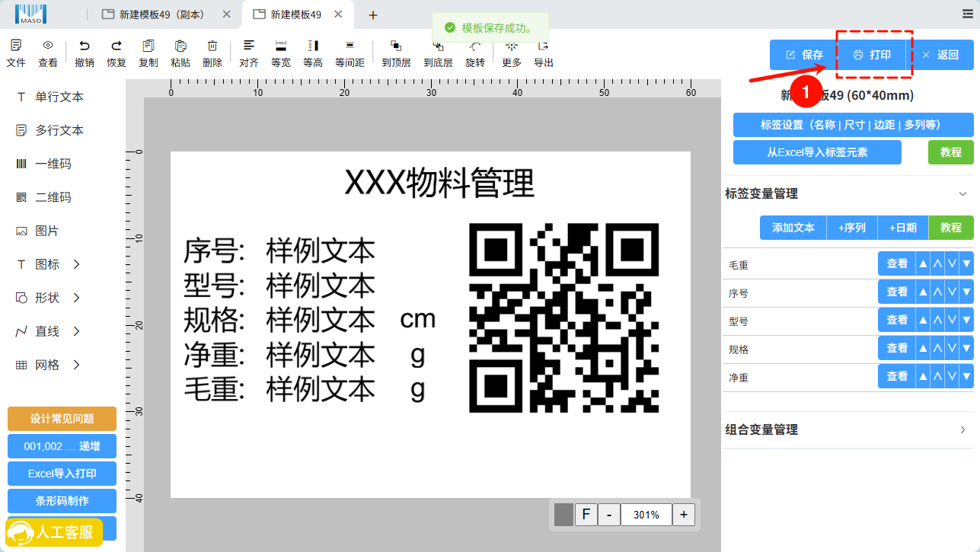This screenshot has width=980, height=552.
Task: Open a new tab with the plus button
Action: click(x=373, y=15)
